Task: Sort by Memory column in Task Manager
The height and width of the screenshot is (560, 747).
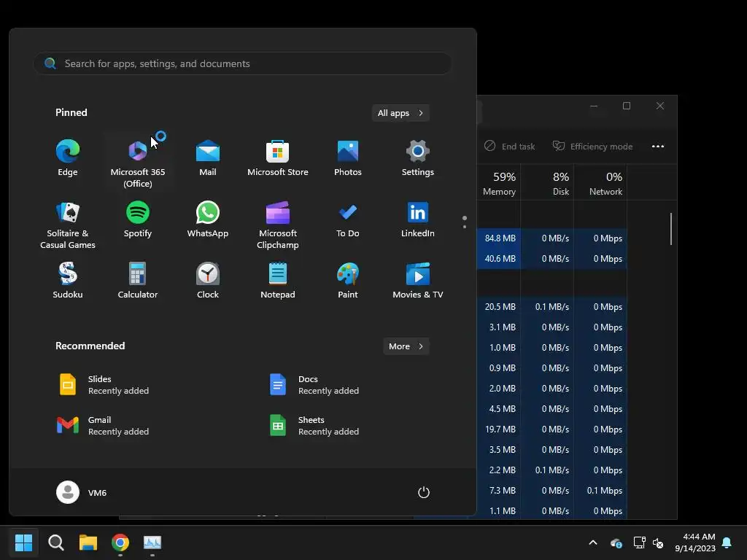Action: (x=499, y=183)
